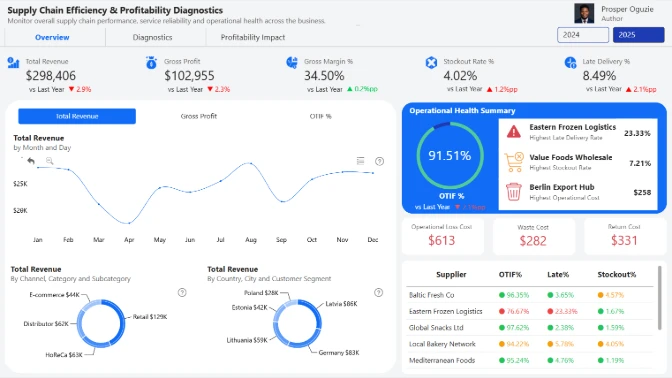Select the Global Snacks Ltd row

point(529,327)
